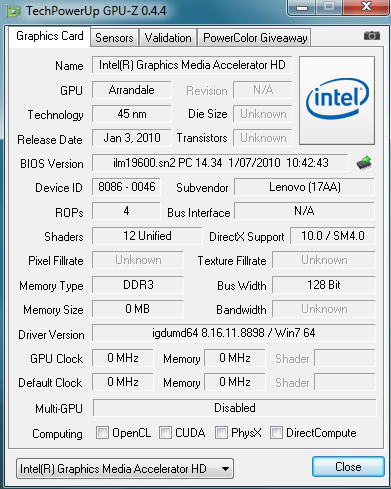The width and height of the screenshot is (391, 489).
Task: Click the Transistors Unknown field
Action: pyautogui.click(x=263, y=138)
